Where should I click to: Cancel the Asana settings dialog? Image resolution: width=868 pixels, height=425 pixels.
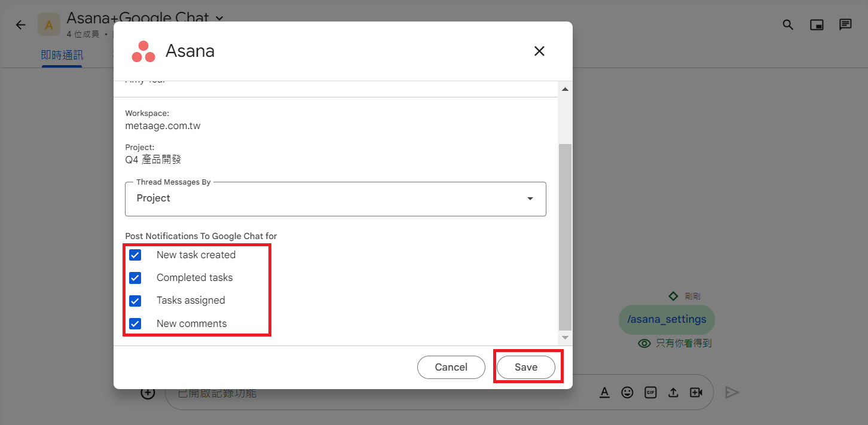coord(451,367)
